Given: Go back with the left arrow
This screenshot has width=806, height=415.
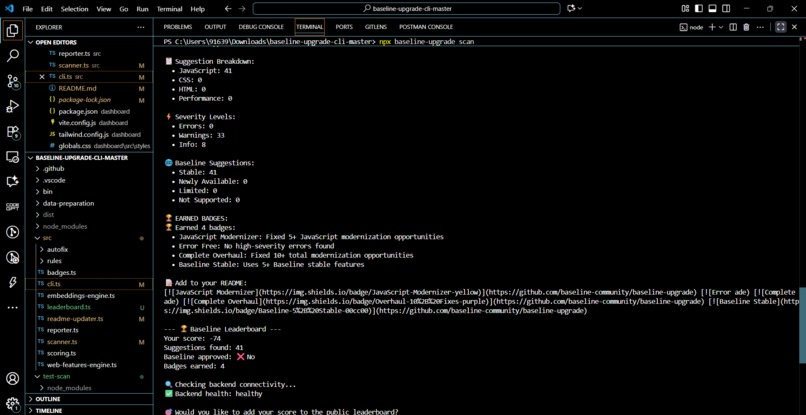Looking at the screenshot, I should (x=228, y=9).
